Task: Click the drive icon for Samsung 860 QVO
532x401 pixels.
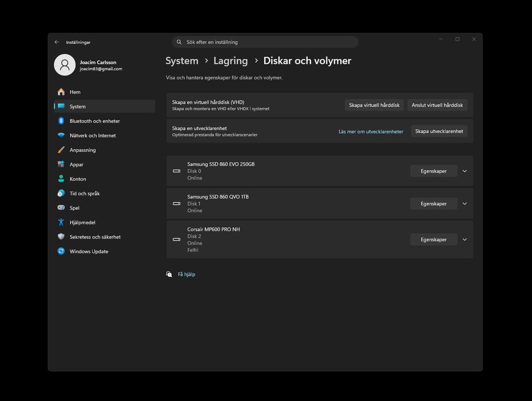Action: 177,204
